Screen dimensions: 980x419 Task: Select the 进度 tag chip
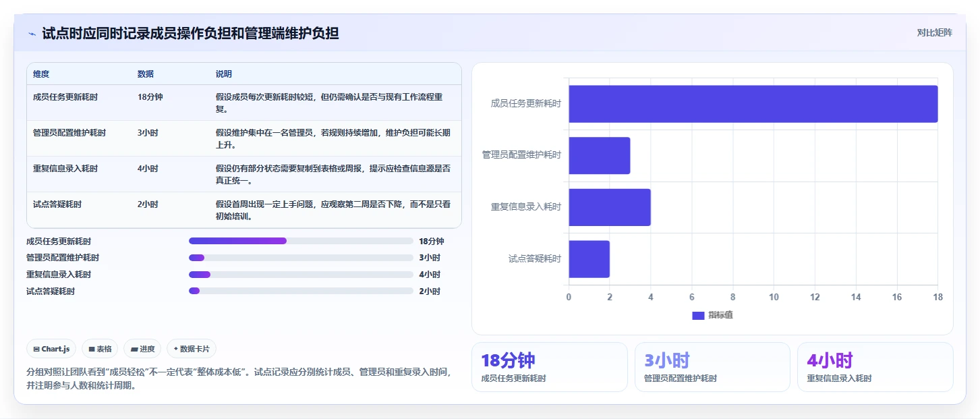pos(142,349)
